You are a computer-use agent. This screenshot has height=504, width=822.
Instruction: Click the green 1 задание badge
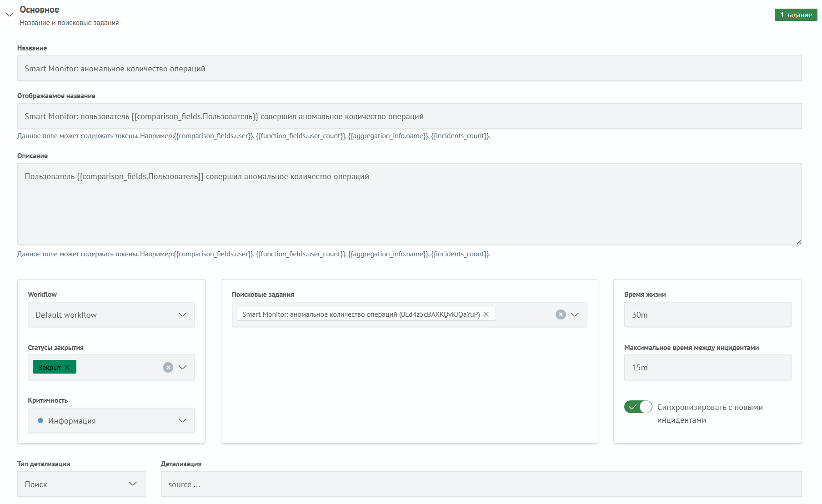pos(796,15)
